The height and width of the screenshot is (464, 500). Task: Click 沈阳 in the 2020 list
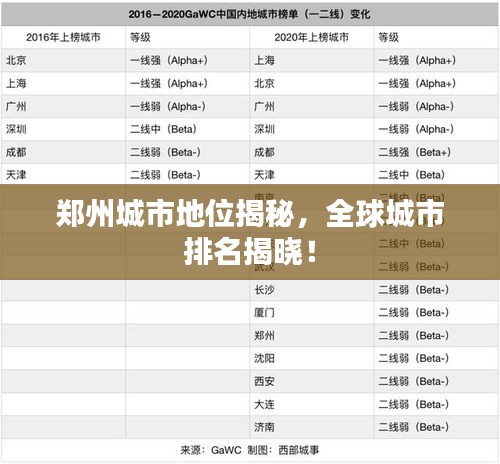pyautogui.click(x=264, y=358)
